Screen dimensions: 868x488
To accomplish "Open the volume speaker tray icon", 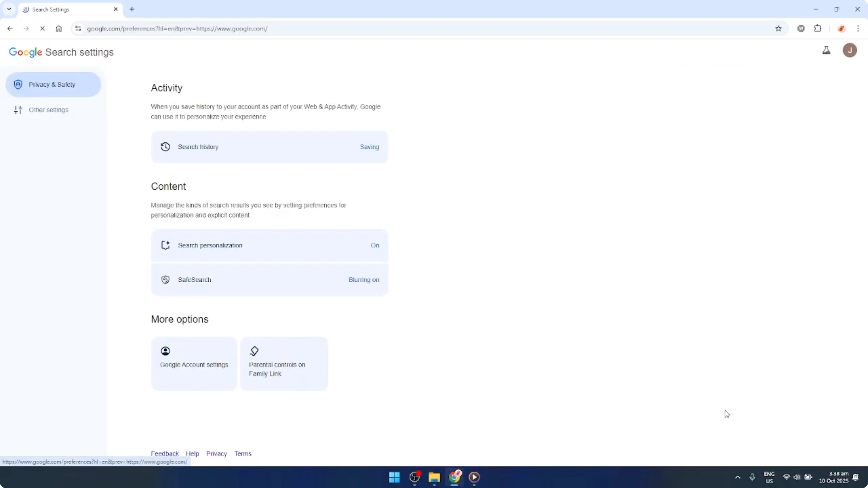I will 797,477.
